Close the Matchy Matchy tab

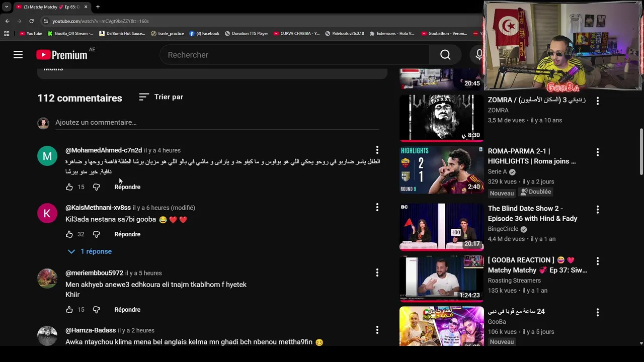86,7
